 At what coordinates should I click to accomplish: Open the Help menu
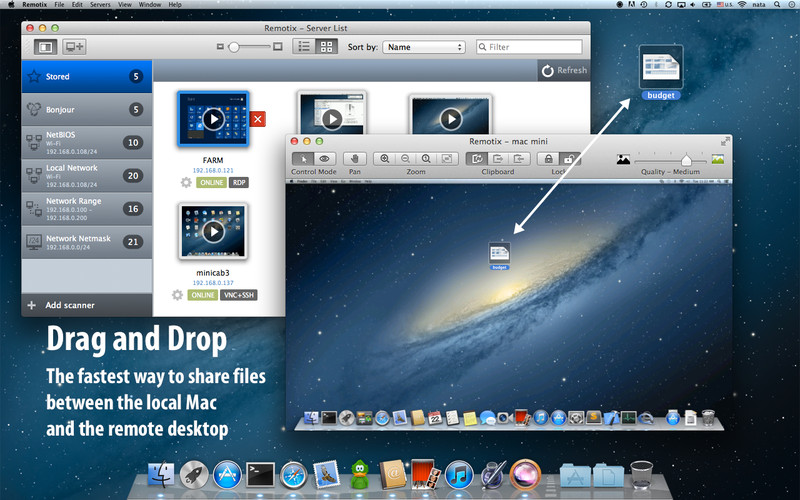175,5
